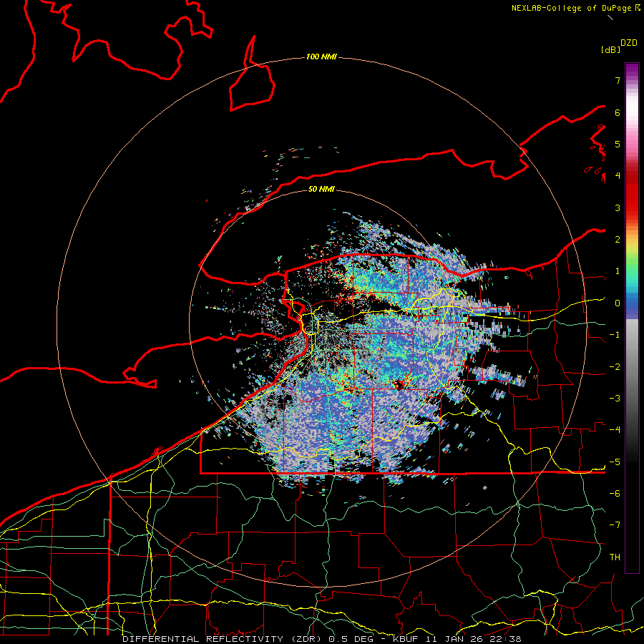The width and height of the screenshot is (644, 644).
Task: Click the positive 5 legend value
Action: tap(618, 144)
